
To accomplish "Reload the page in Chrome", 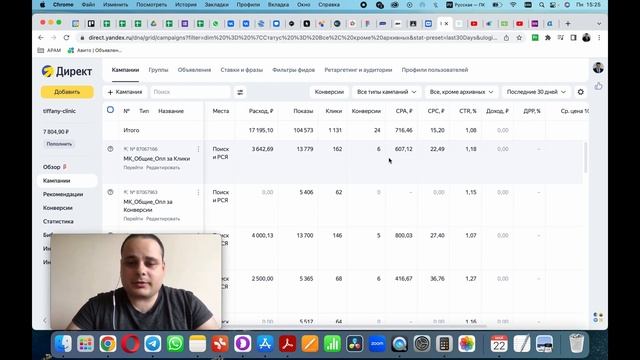I will pos(67,38).
